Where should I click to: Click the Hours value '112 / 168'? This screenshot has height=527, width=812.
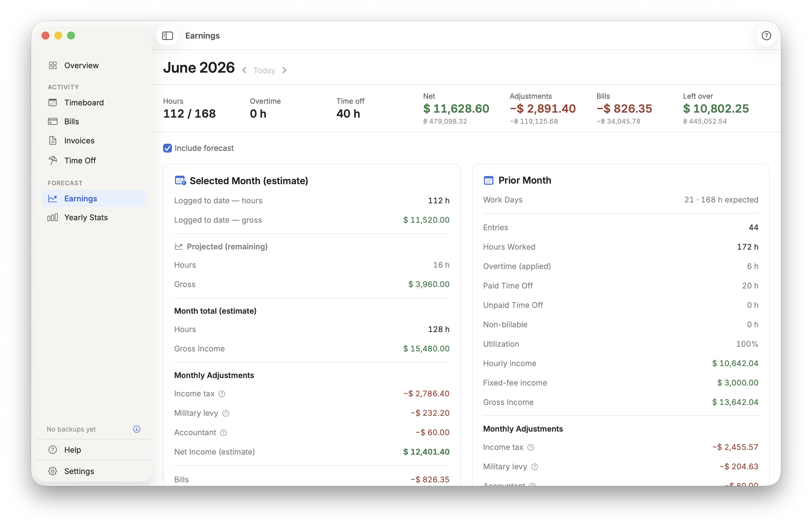(189, 113)
